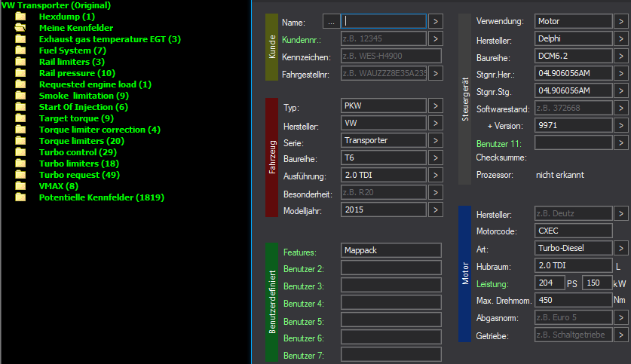
Task: Open the arrow list for Art Turbo-Diesel
Action: coord(621,248)
